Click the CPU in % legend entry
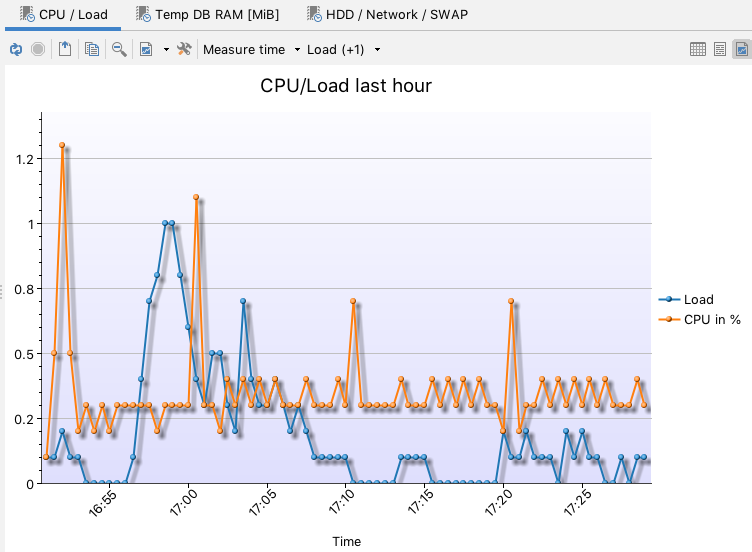Image resolution: width=752 pixels, height=552 pixels. coord(711,319)
